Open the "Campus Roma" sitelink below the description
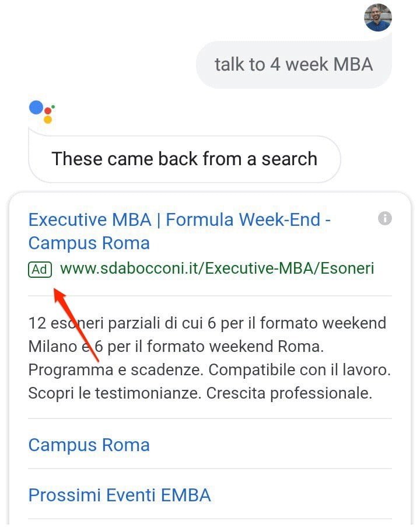 [89, 445]
